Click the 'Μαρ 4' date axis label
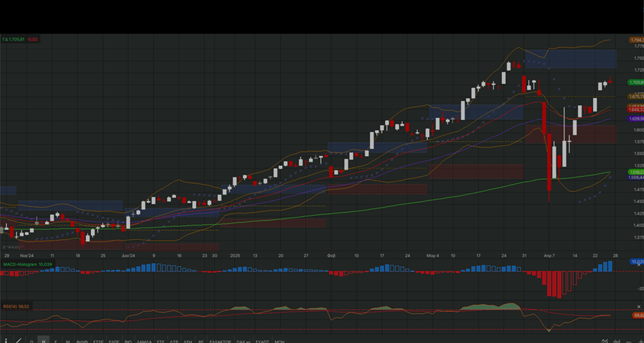Viewport: 644px width, 343px height. click(432, 255)
